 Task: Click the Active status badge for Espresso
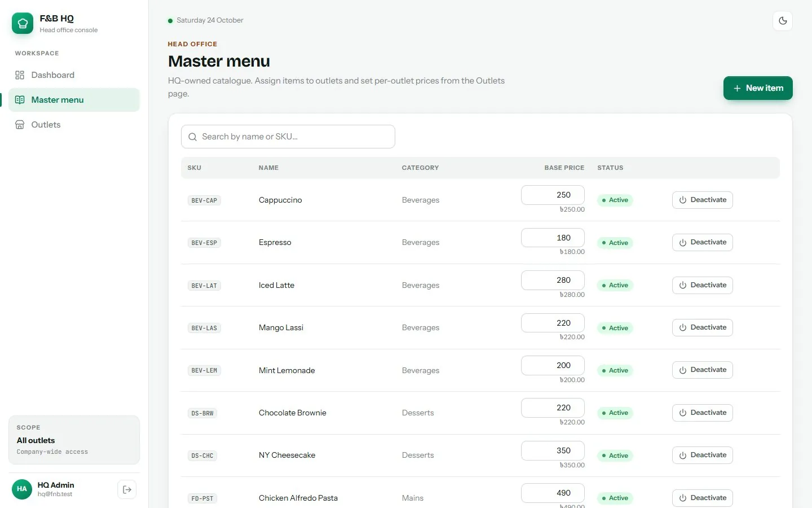(x=615, y=243)
